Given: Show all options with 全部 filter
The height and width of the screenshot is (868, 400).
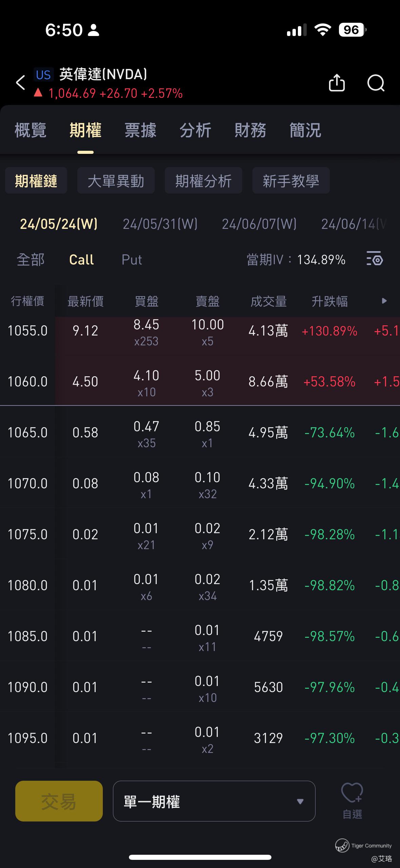Looking at the screenshot, I should pos(31,260).
